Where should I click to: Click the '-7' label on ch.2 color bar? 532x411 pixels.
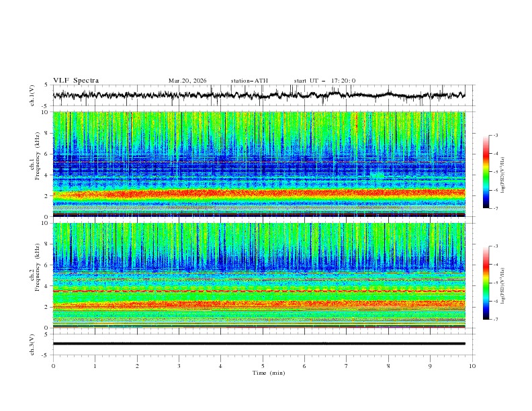[495, 319]
